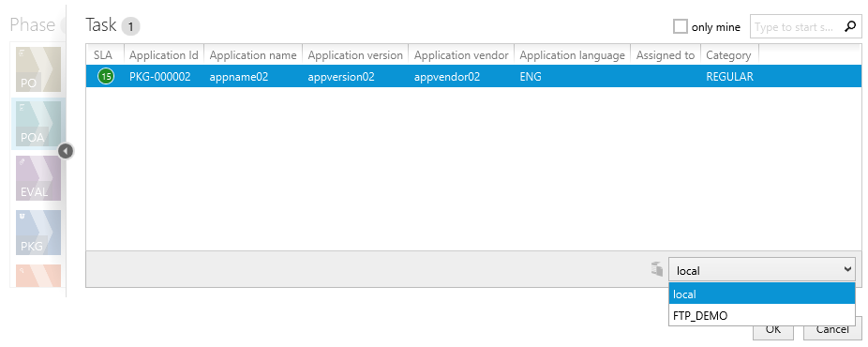Sort by Category column header
The height and width of the screenshot is (347, 868).
click(x=729, y=55)
